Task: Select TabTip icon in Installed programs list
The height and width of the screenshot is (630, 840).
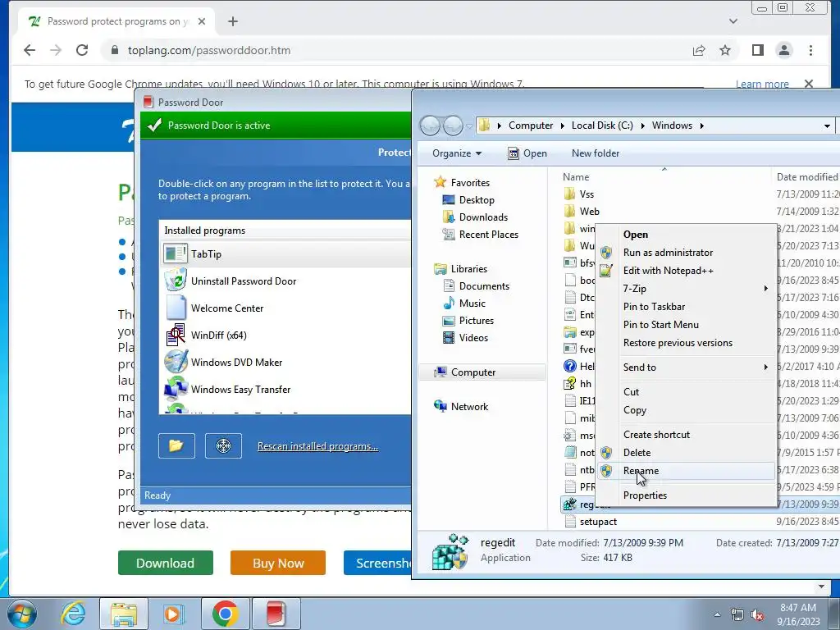Action: coord(176,254)
